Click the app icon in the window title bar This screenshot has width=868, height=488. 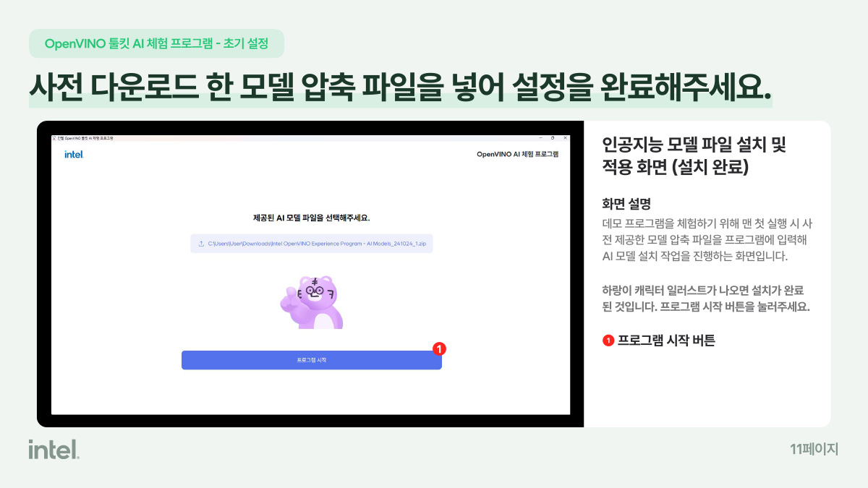point(54,137)
